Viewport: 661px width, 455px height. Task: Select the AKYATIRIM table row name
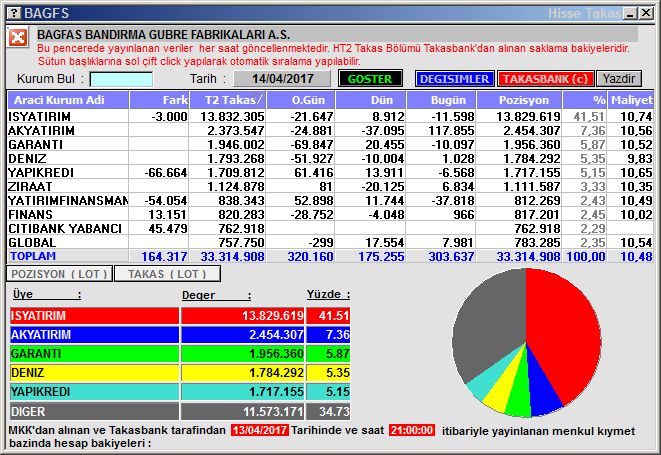point(41,131)
